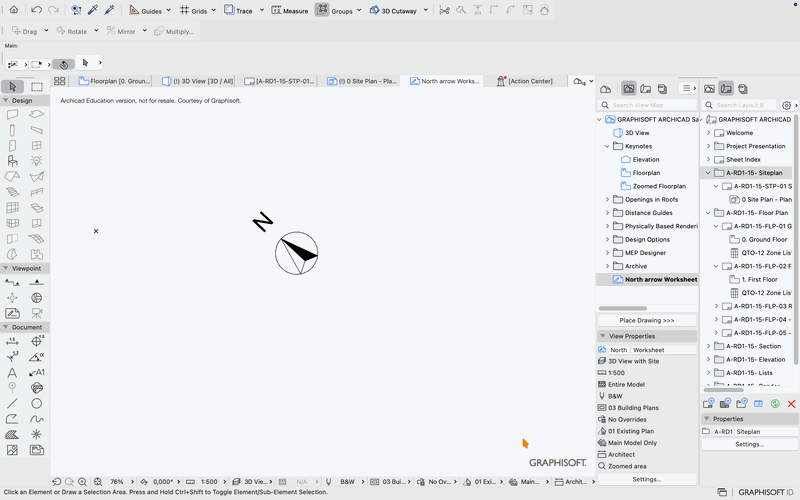This screenshot has width=800, height=500.
Task: Open the Drag options dropdown
Action: point(46,31)
